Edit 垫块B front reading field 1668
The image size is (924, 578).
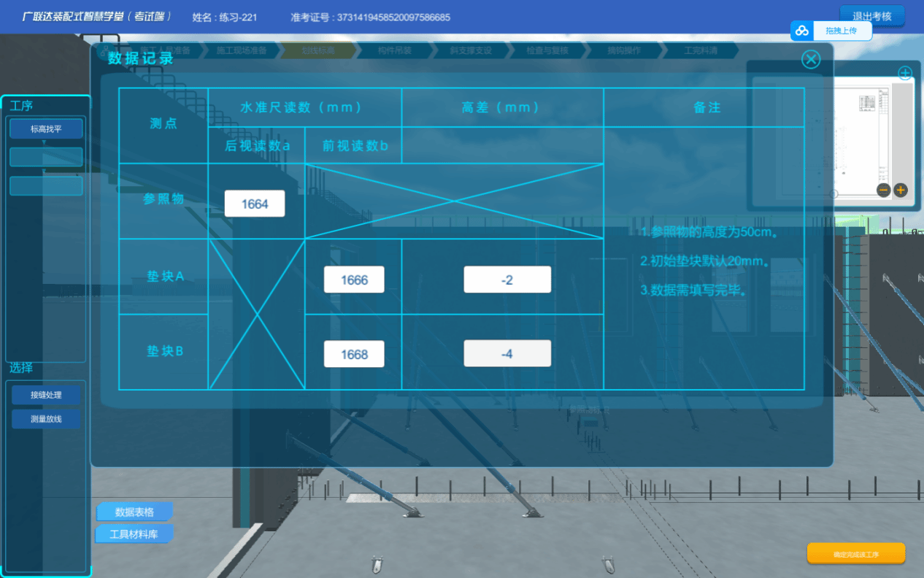[354, 355]
